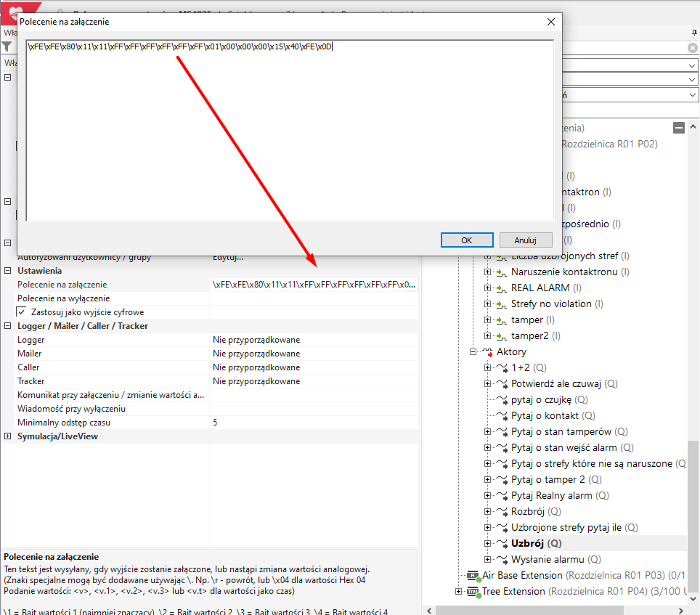Collapse the Logger / Mailer / Caller / Tracker section
Image resolution: width=700 pixels, height=615 pixels.
[8, 326]
